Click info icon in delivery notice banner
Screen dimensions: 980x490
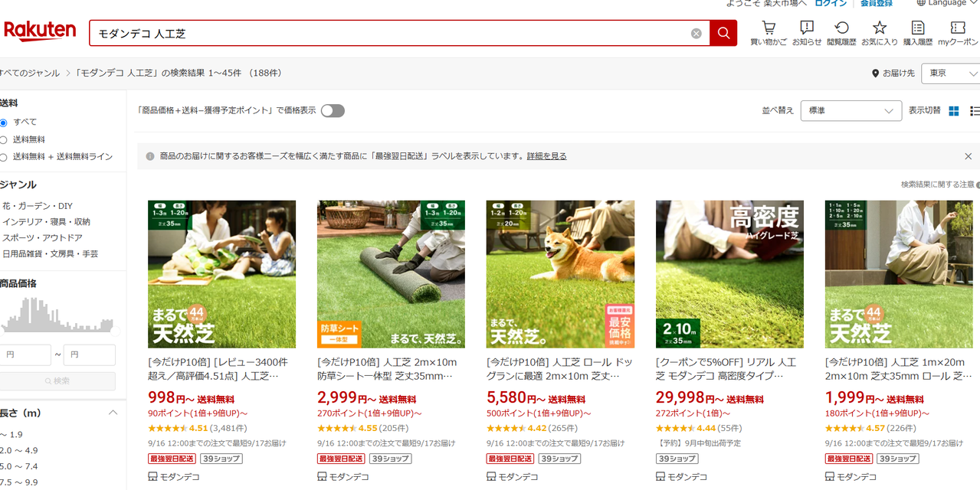pos(150,156)
